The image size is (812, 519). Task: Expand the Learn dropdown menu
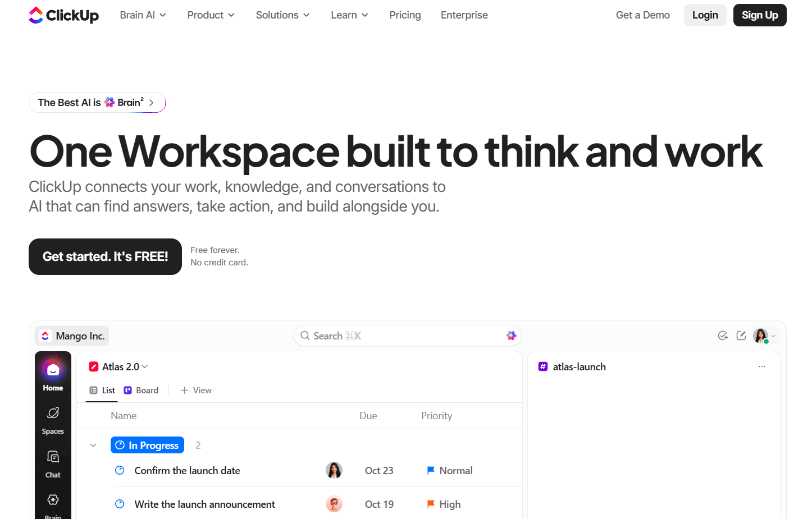coord(350,15)
